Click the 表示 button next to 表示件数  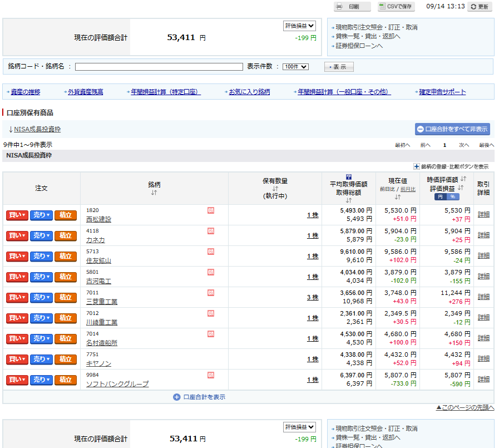click(339, 67)
